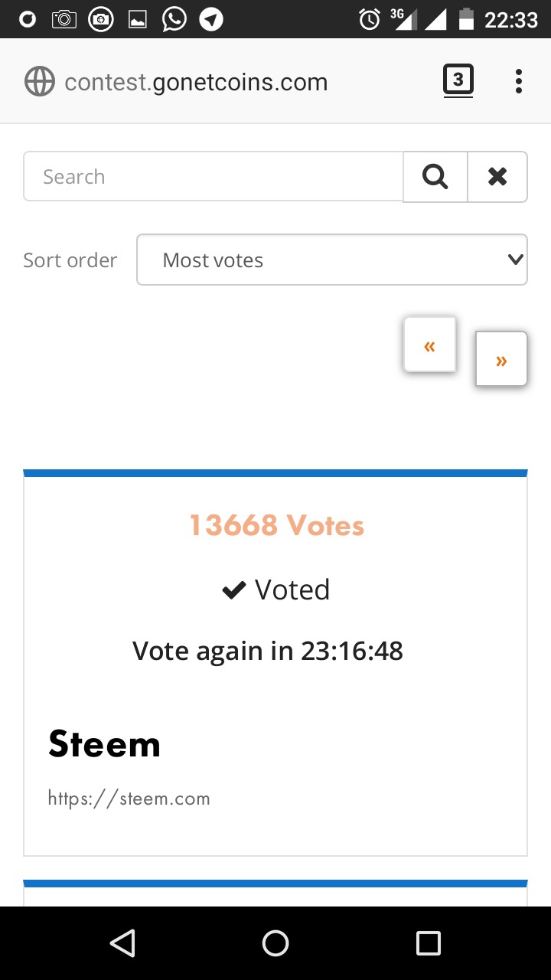Go to next page with » button
This screenshot has width=551, height=980.
pyautogui.click(x=501, y=359)
